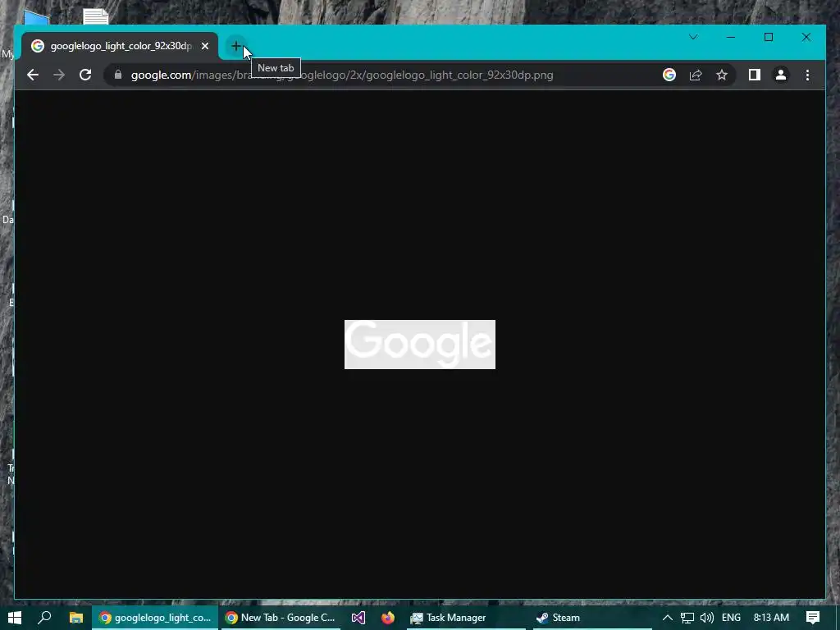Close the googlelogo_light_color tab
This screenshot has width=840, height=630.
click(x=204, y=46)
